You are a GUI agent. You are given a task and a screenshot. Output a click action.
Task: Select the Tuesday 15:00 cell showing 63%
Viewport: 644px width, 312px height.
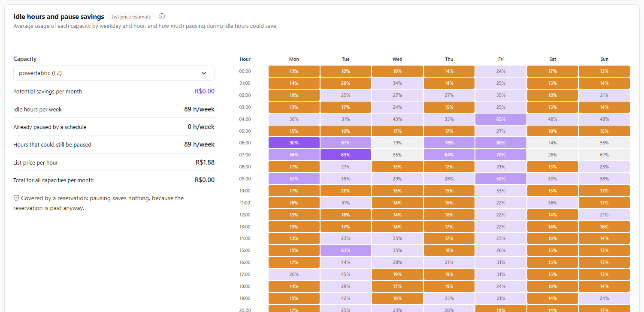click(x=346, y=250)
